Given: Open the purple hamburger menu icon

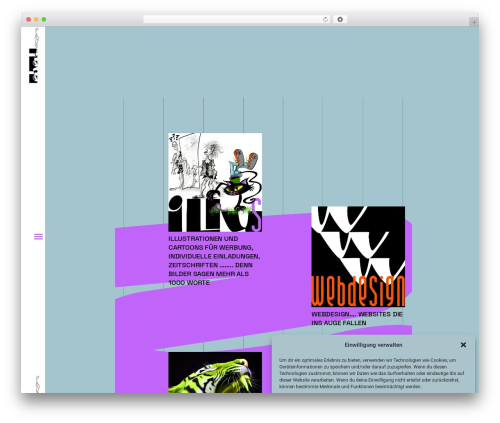Looking at the screenshot, I should pyautogui.click(x=38, y=237).
